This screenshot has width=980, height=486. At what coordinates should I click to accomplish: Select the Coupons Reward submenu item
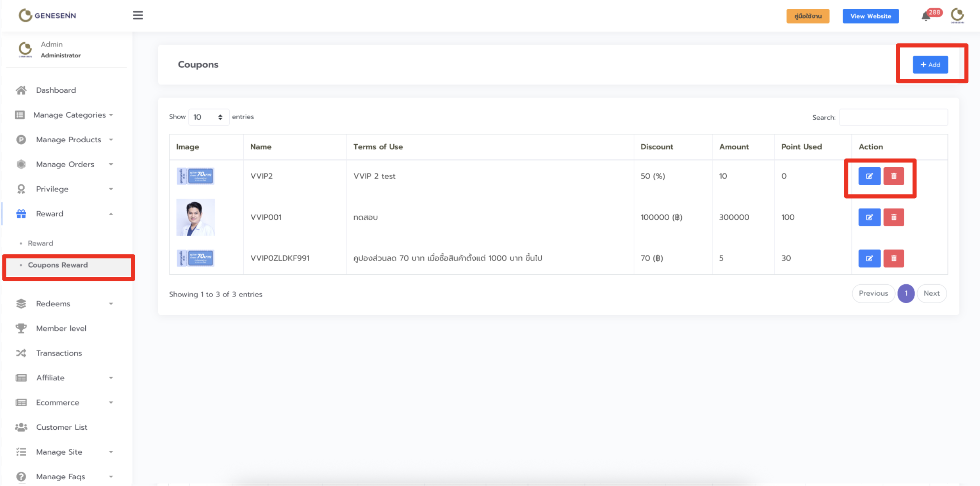(58, 265)
